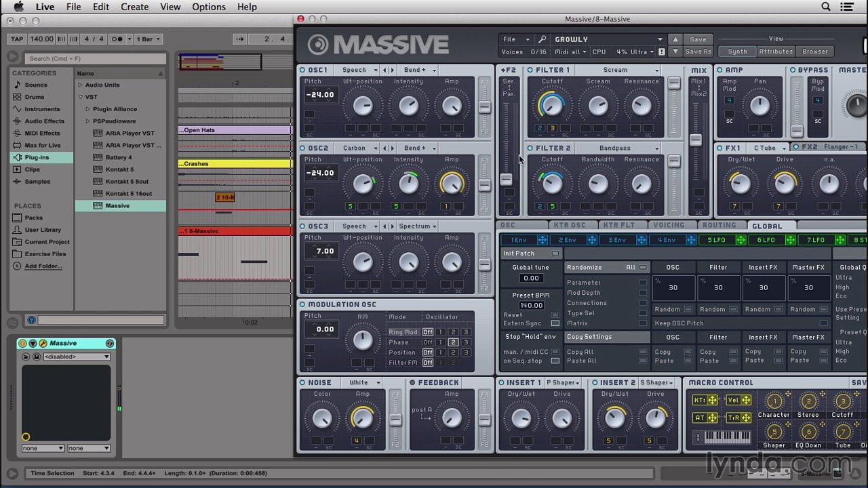
Task: Open the File menu in menu bar
Action: (73, 7)
